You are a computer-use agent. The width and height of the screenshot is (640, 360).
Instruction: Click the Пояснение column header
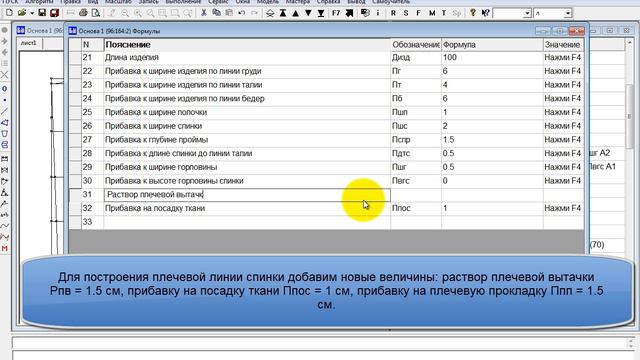247,44
